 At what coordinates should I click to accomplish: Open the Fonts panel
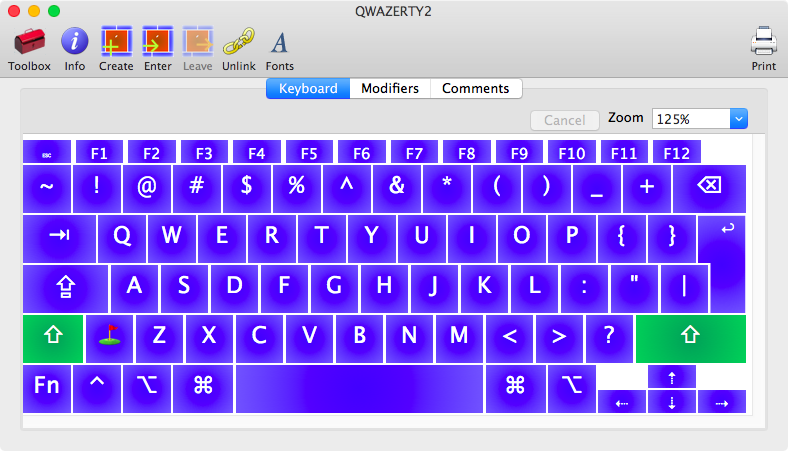coord(279,43)
